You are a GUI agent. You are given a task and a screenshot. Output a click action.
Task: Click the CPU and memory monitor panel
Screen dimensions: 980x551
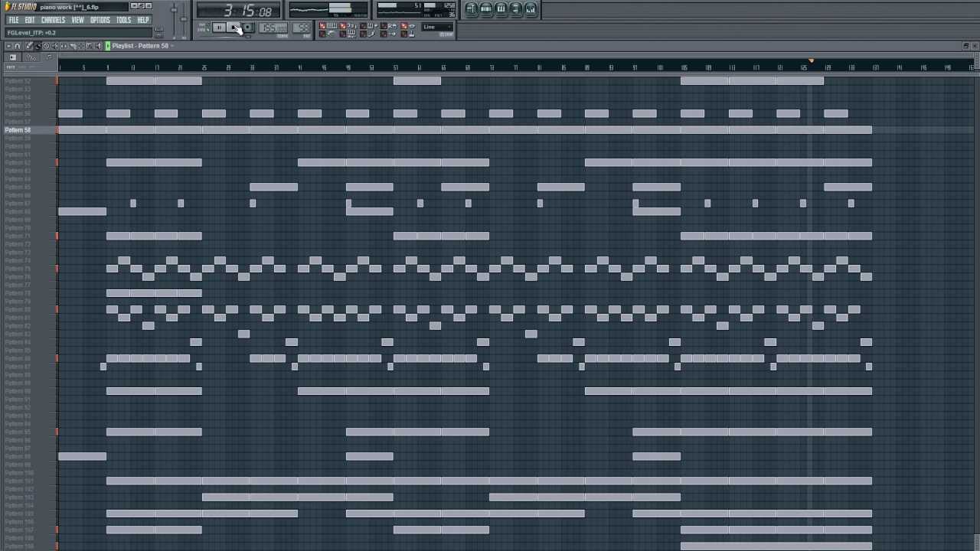416,9
